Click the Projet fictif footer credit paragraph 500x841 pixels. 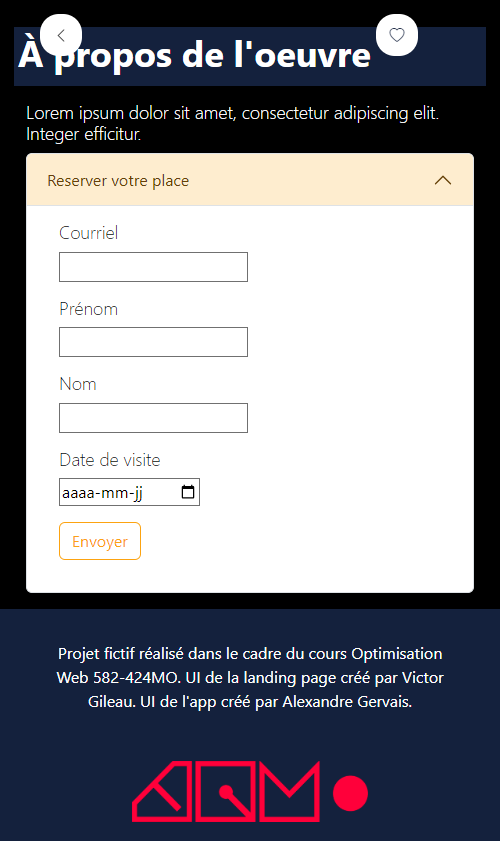[250, 677]
